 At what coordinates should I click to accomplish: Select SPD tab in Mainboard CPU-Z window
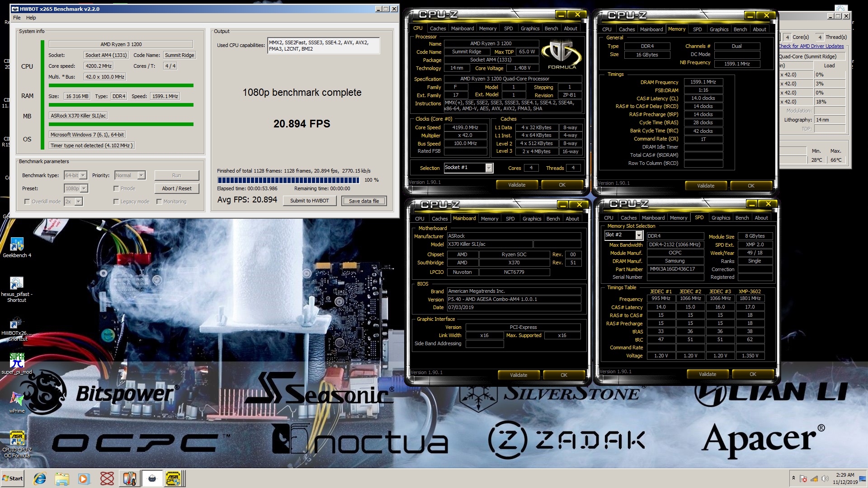tap(510, 218)
